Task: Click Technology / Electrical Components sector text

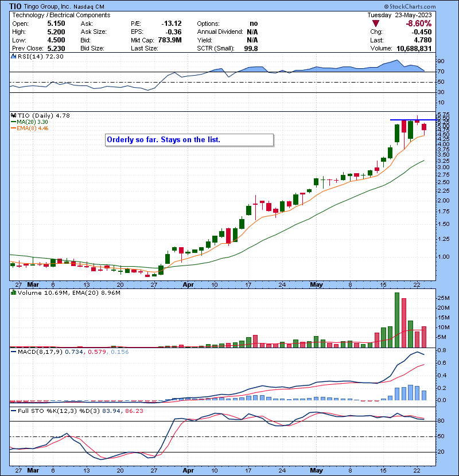Action: [x=61, y=15]
